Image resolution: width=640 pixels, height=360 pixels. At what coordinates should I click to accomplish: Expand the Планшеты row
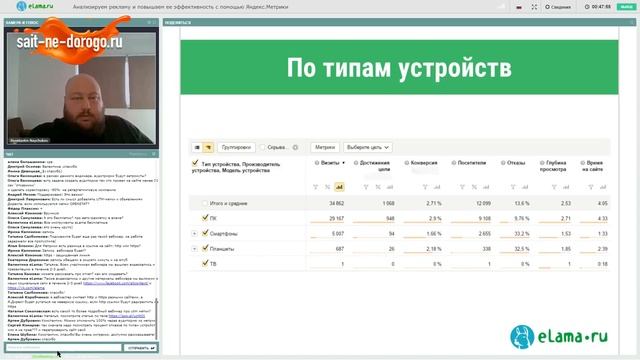point(194,249)
